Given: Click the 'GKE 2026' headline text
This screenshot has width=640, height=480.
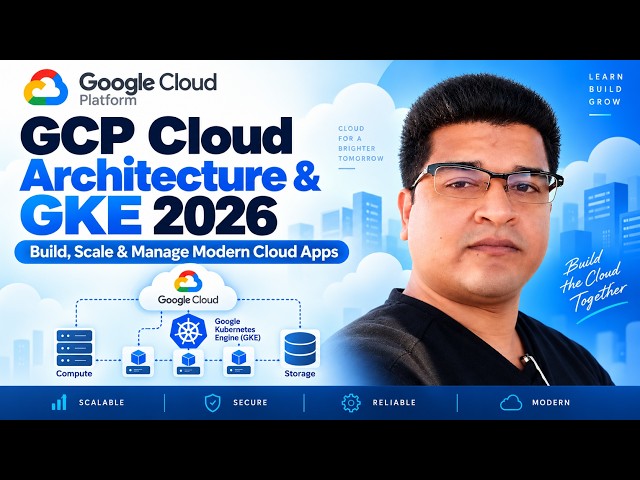Looking at the screenshot, I should [x=149, y=215].
